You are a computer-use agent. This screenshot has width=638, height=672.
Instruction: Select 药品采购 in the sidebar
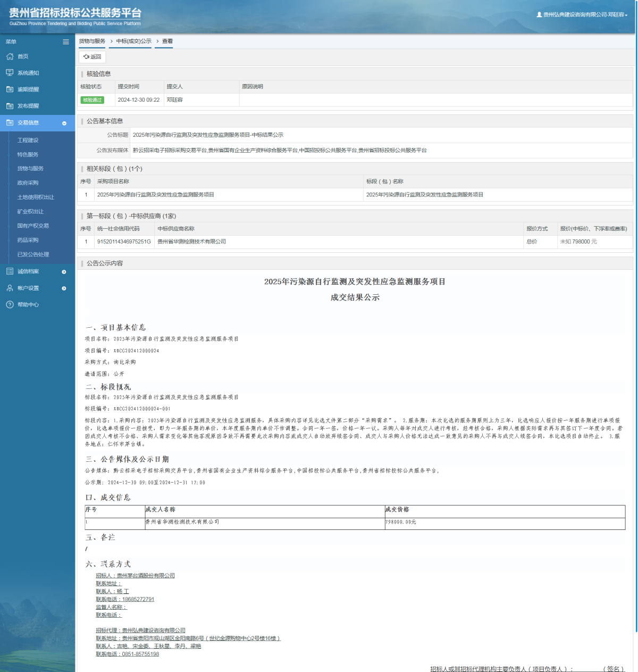pos(28,240)
